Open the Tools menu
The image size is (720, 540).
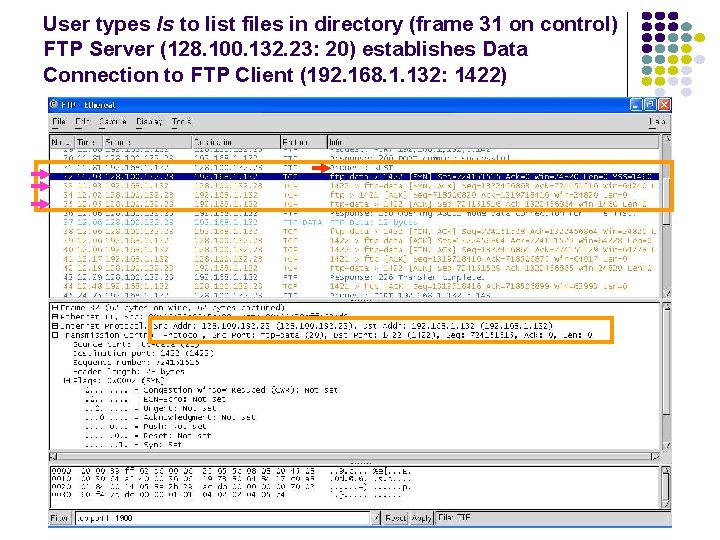coord(181,122)
